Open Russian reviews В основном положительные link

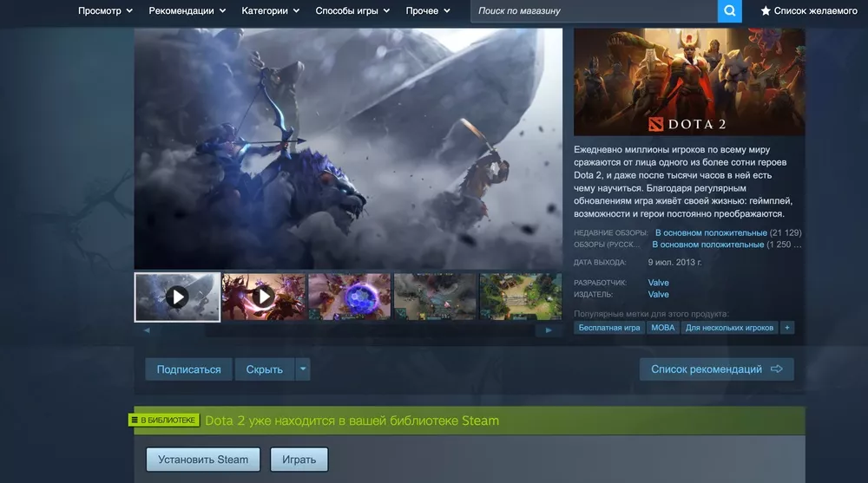tap(708, 244)
